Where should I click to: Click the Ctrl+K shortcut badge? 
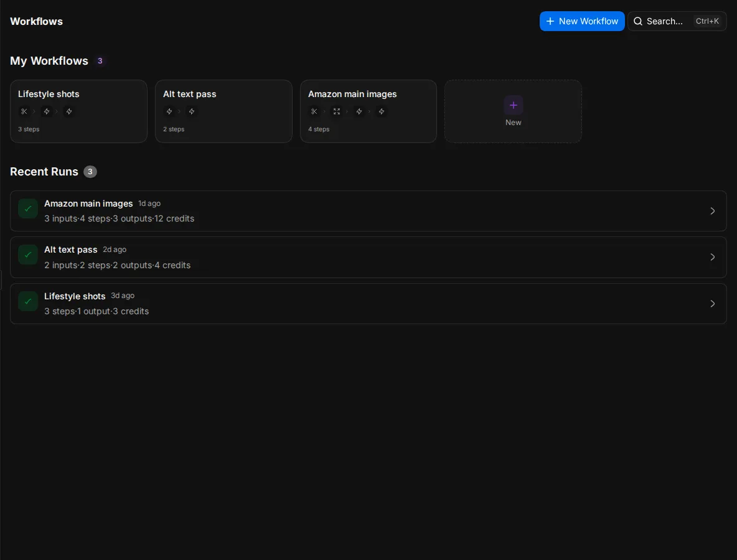click(707, 21)
